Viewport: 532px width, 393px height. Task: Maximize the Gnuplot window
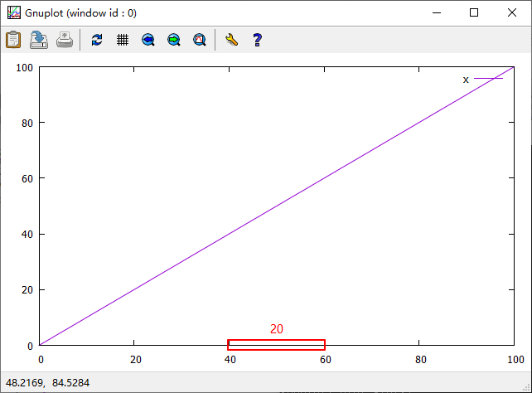474,13
